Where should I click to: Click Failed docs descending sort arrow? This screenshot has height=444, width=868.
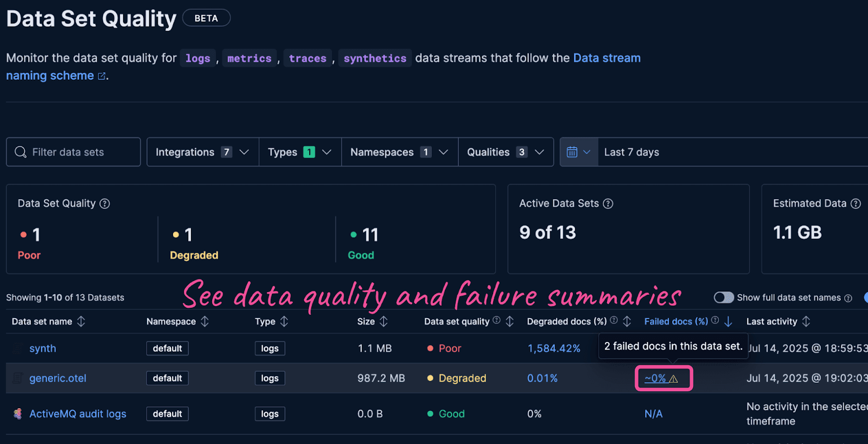(x=728, y=322)
